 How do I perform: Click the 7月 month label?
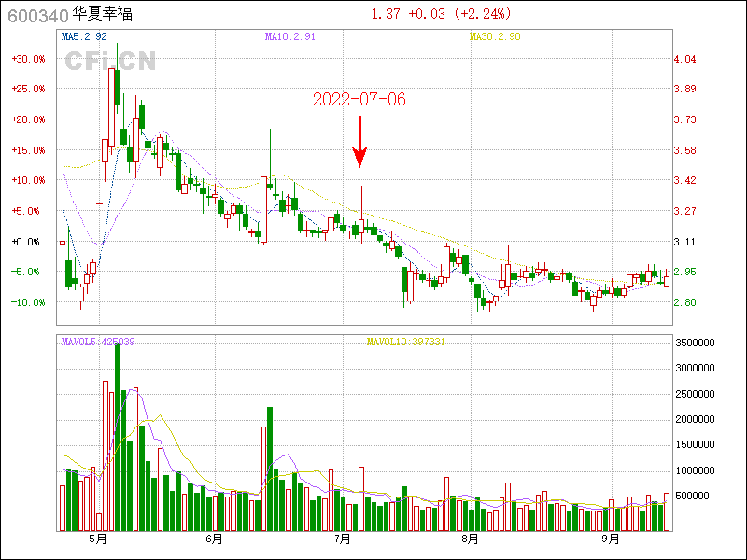pyautogui.click(x=343, y=539)
